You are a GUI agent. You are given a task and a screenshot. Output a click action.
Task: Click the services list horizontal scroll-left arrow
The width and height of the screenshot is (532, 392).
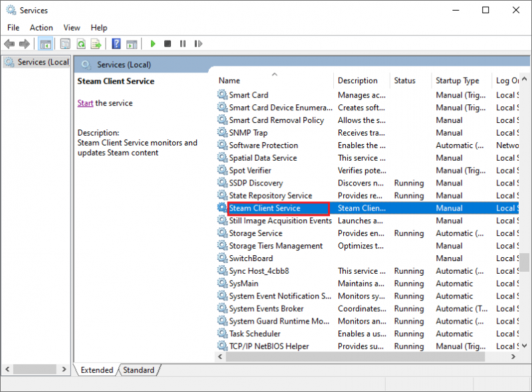220,356
